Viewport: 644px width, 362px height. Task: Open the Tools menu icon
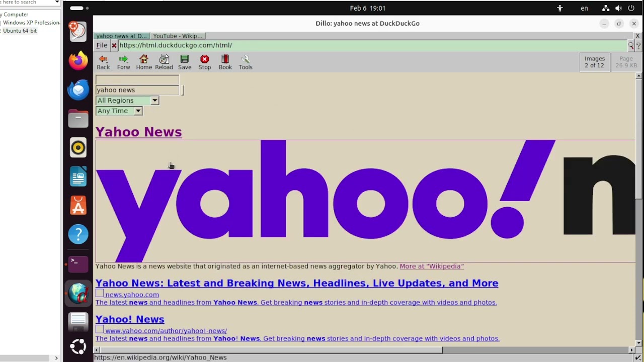[x=246, y=62]
